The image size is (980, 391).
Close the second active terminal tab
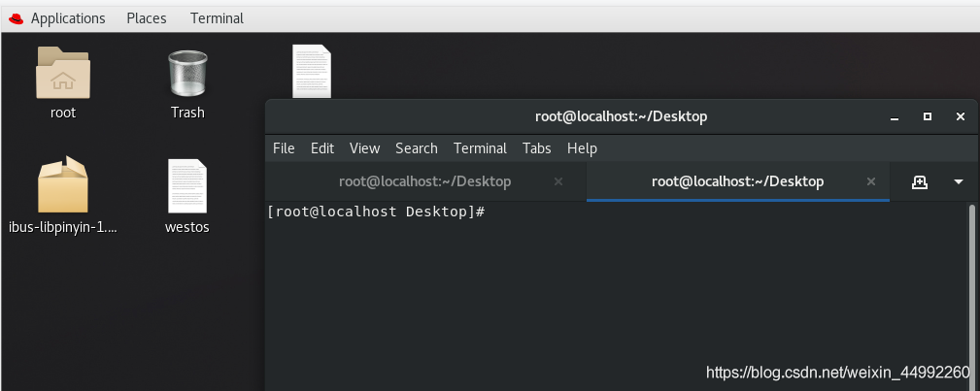[x=870, y=181]
